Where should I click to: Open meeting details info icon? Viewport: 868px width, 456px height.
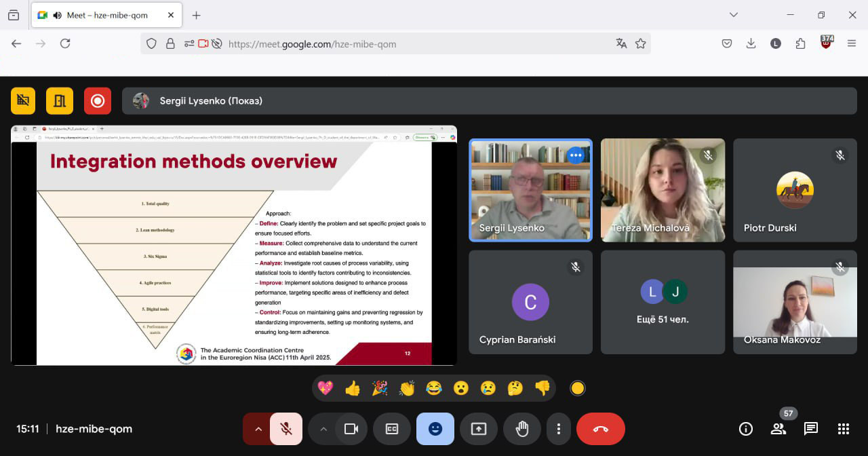[746, 429]
